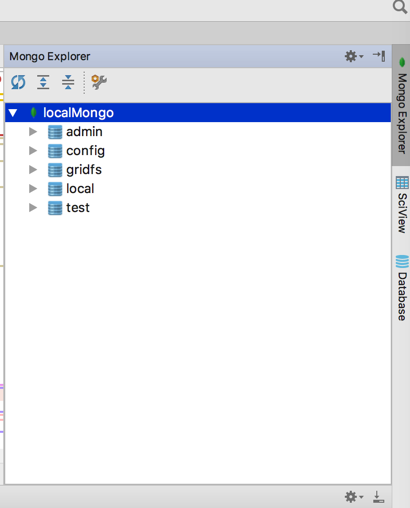This screenshot has width=410, height=508.
Task: Expand the test database node
Action: (x=33, y=208)
